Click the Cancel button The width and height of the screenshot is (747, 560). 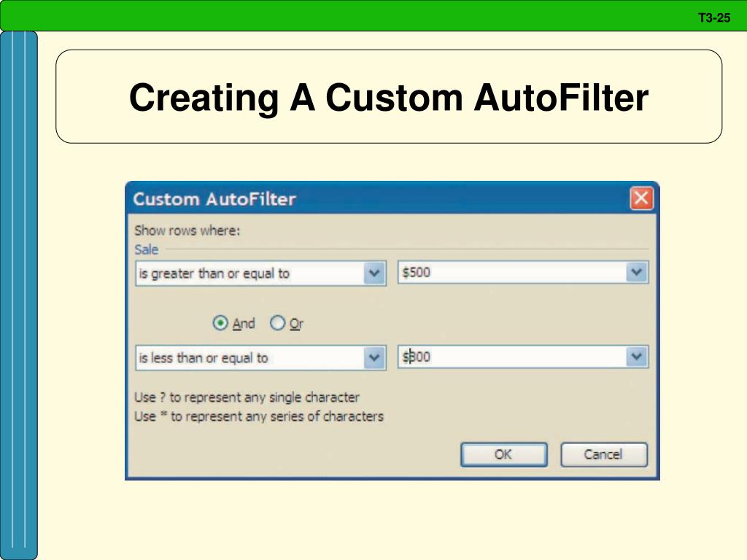pyautogui.click(x=603, y=454)
